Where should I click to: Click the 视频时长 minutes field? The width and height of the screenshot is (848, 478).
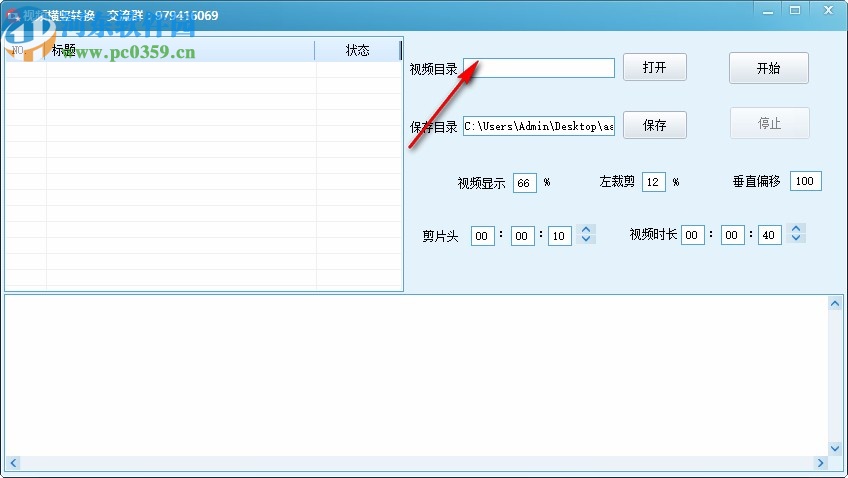[732, 235]
